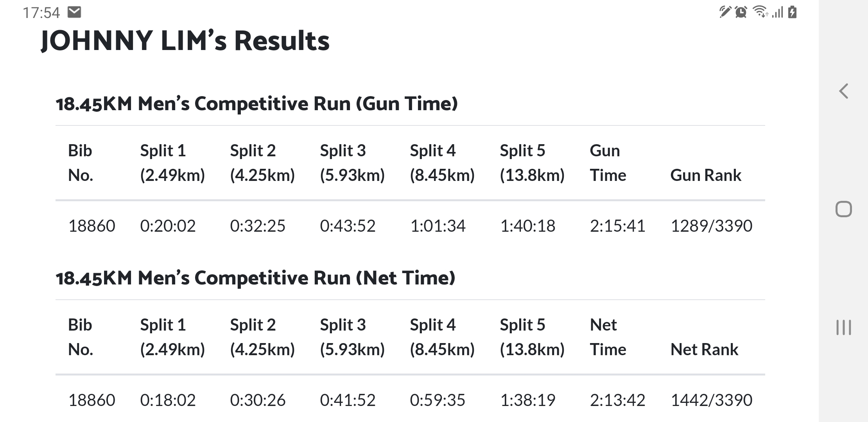This screenshot has width=868, height=422.
Task: Tap the Split 5 (13.8km) gun time header
Action: (532, 163)
